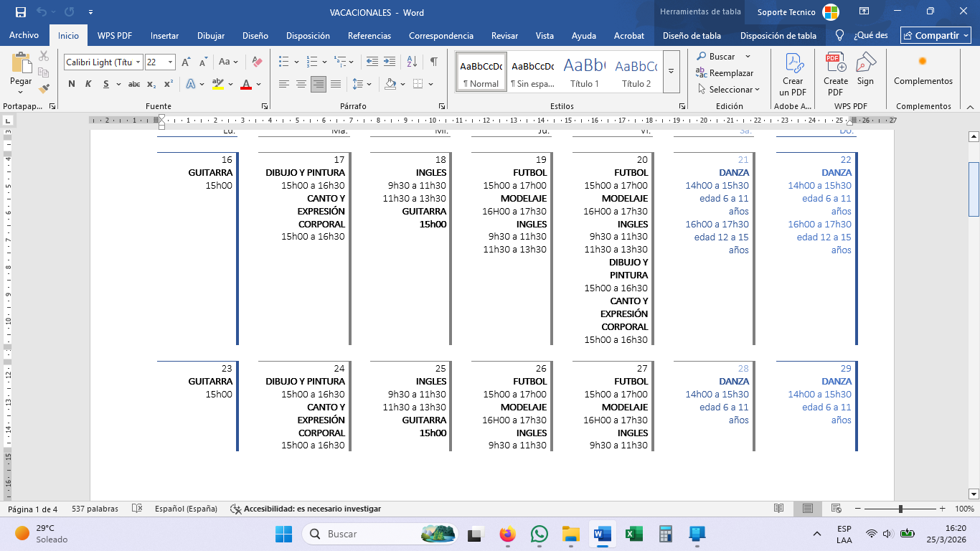Click the Compartir button

936,35
